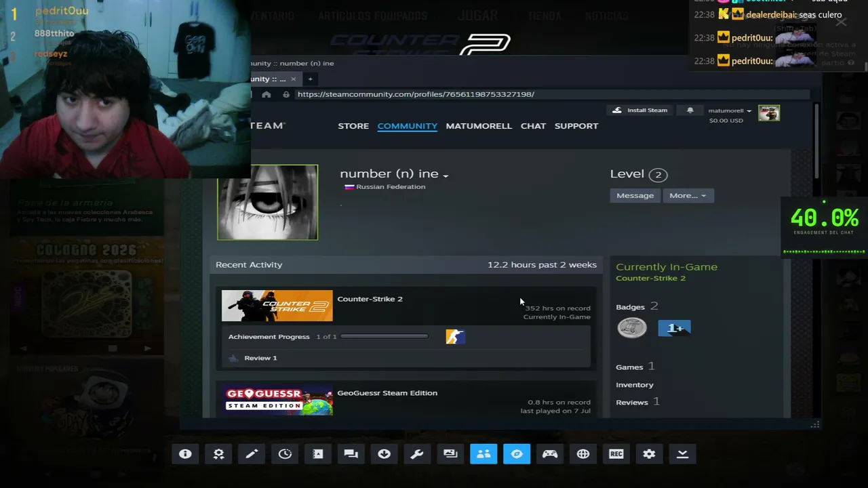
Task: Open the clock playtime icon in overlay toolbar
Action: [x=285, y=454]
